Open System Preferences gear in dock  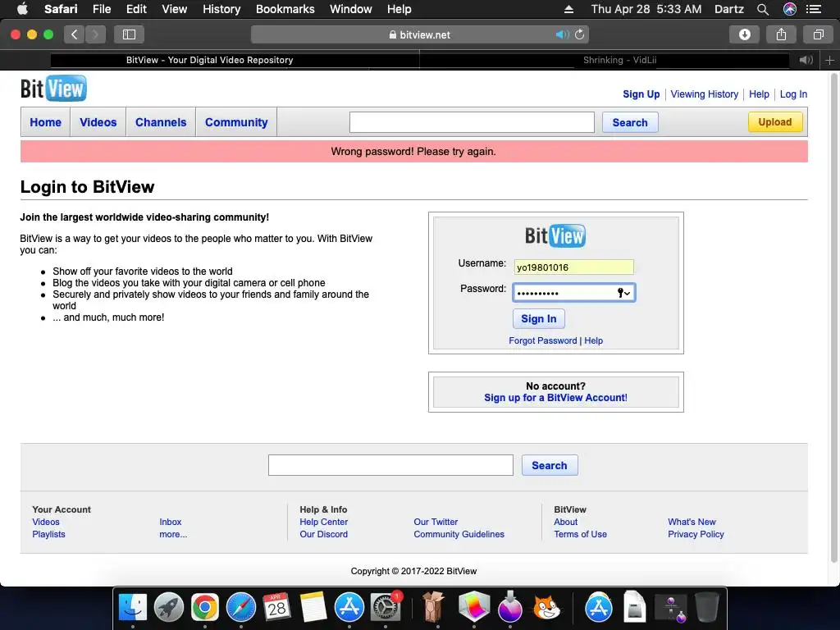pos(386,608)
